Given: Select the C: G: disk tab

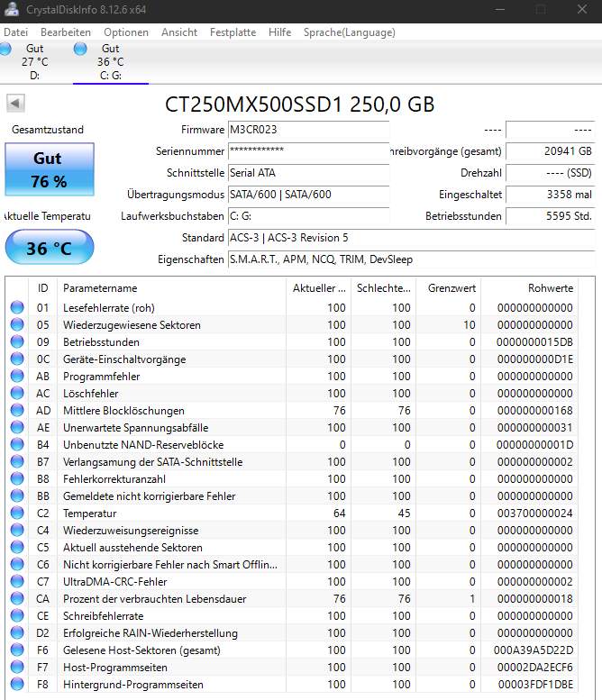Looking at the screenshot, I should [111, 61].
